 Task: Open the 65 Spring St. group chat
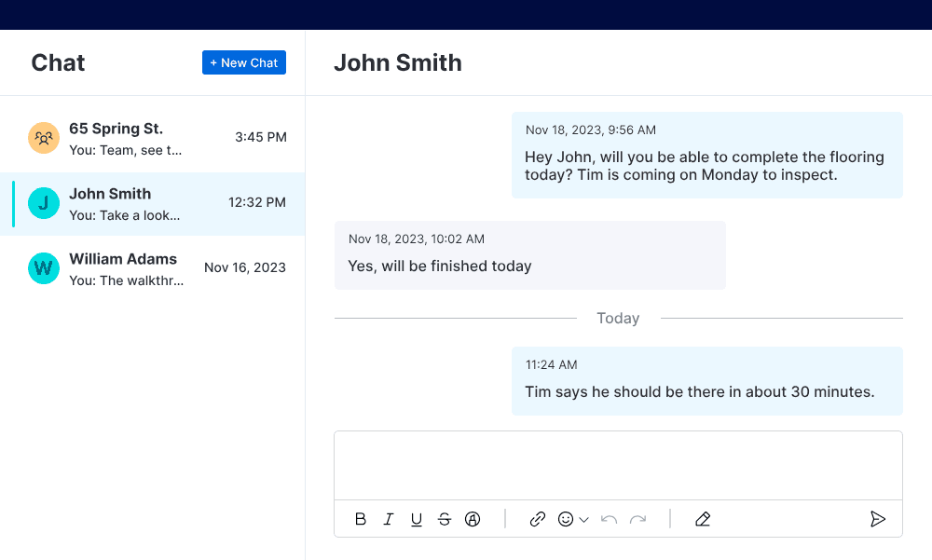[140, 138]
